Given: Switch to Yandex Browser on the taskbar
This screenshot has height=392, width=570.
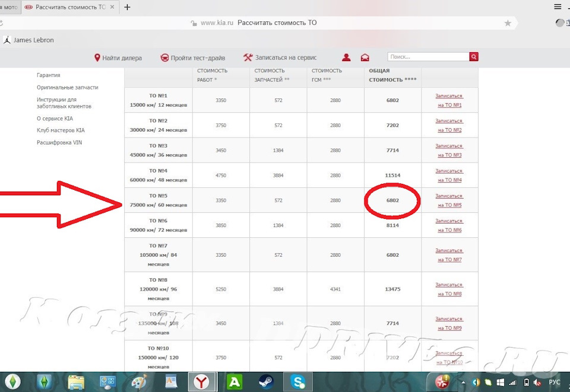Looking at the screenshot, I should pyautogui.click(x=202, y=382).
